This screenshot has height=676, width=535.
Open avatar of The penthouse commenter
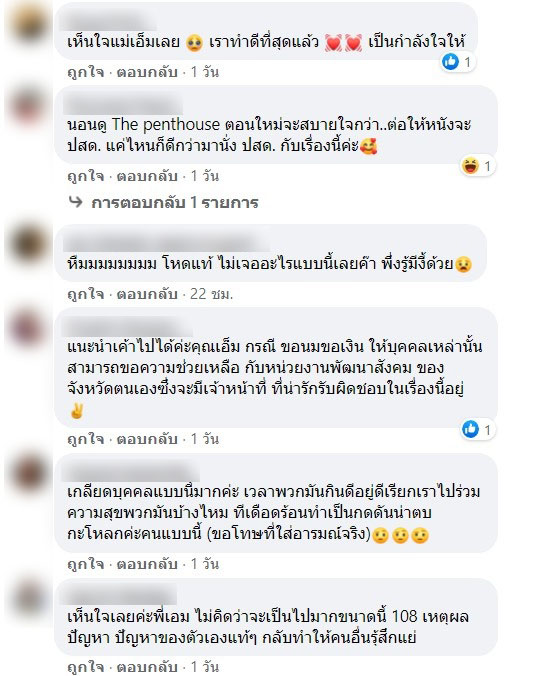(28, 106)
